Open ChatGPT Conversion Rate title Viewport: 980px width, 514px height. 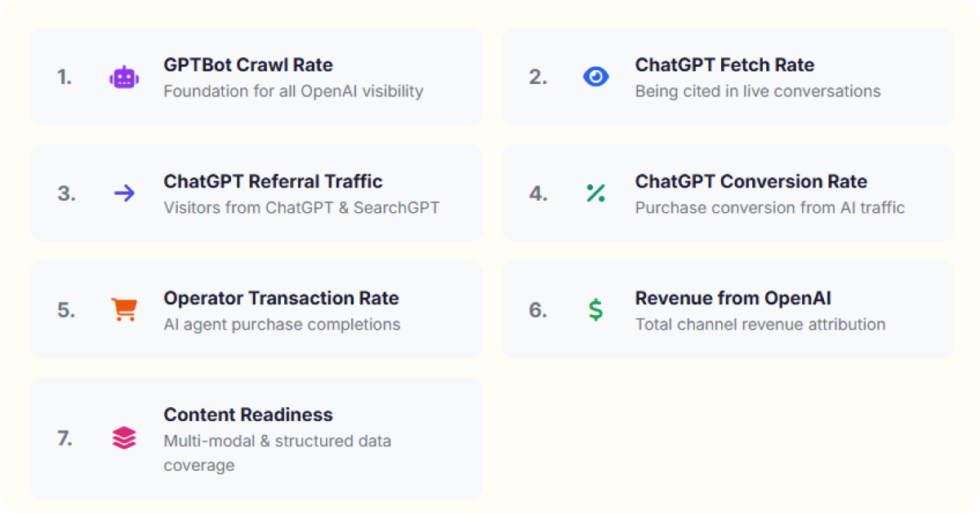pyautogui.click(x=751, y=181)
